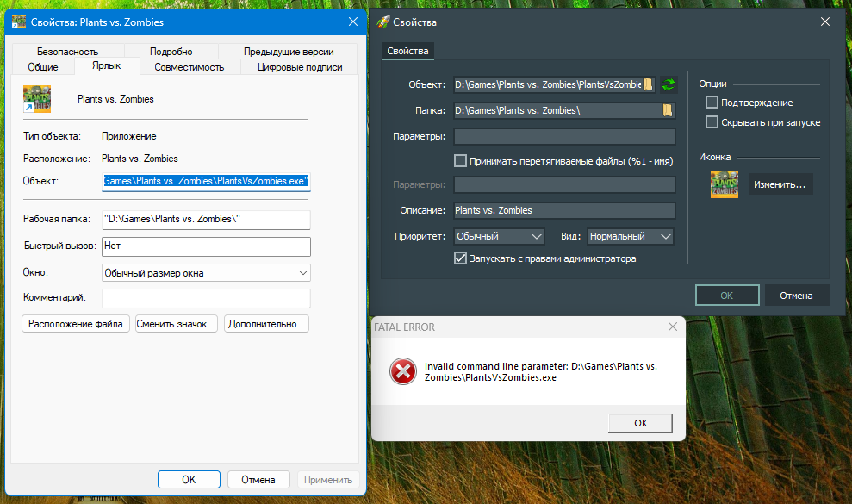Uncheck Запускать с правами администратора
Viewport: 852px width, 504px height.
tap(460, 258)
